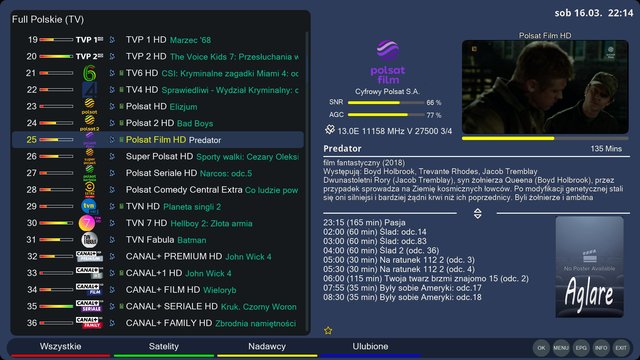640x360 pixels.
Task: Select channel TVN HD Planeta singli 2
Action: [158, 206]
